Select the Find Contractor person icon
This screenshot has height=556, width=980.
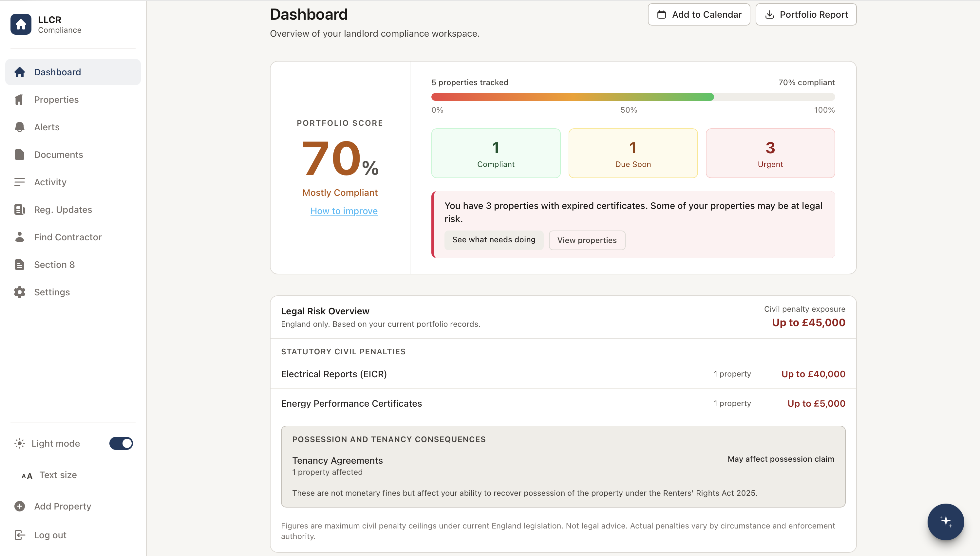click(19, 237)
